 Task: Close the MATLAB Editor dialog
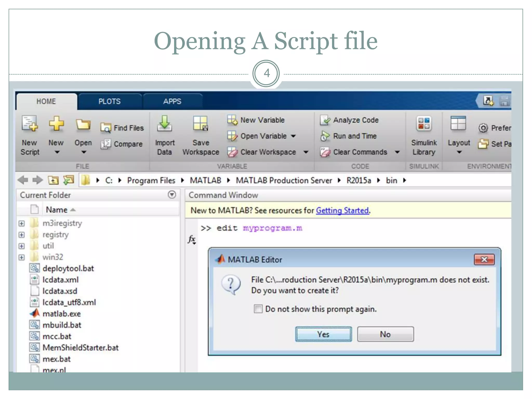click(x=484, y=260)
